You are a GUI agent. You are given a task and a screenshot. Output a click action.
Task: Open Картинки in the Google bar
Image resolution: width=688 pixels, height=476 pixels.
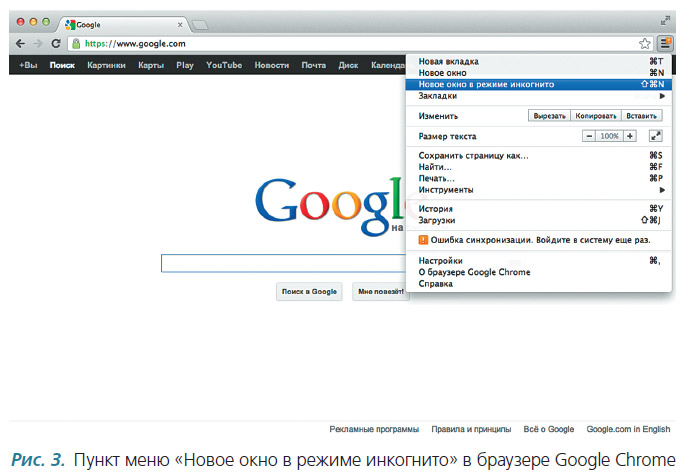click(106, 65)
